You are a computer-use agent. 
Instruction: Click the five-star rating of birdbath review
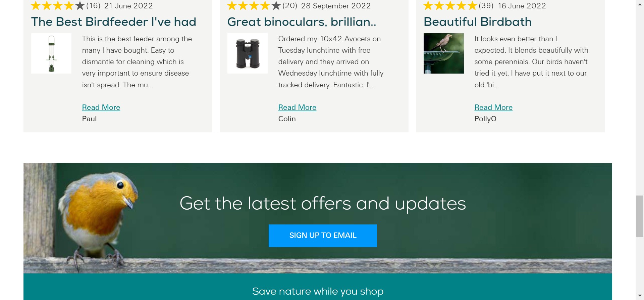coord(450,6)
